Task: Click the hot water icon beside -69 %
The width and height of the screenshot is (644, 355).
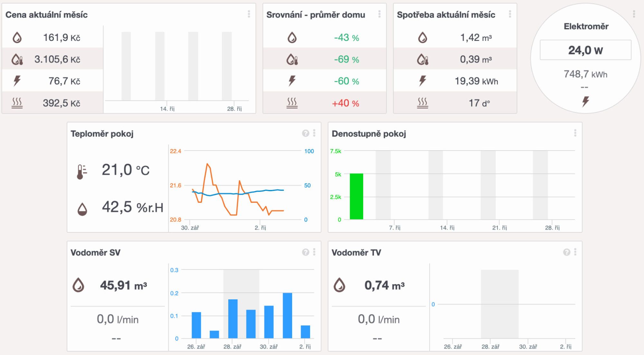Action: tap(292, 59)
